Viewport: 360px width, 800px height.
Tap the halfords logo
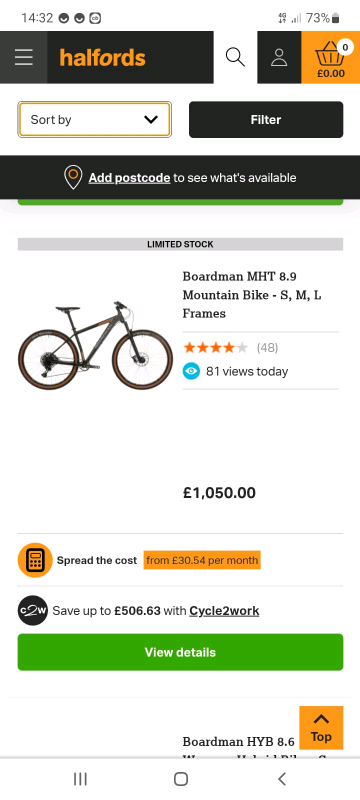pos(102,58)
